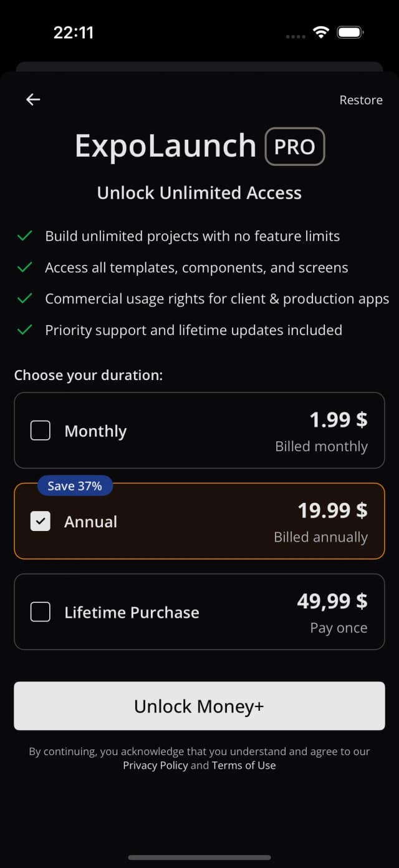The image size is (399, 868).
Task: Tap the PRO badge next to ExpoLaunch
Action: click(295, 147)
